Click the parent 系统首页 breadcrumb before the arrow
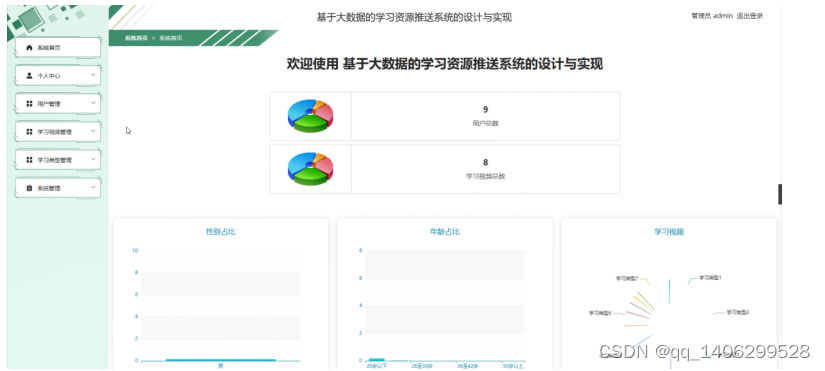This screenshot has width=825, height=371. pyautogui.click(x=136, y=38)
